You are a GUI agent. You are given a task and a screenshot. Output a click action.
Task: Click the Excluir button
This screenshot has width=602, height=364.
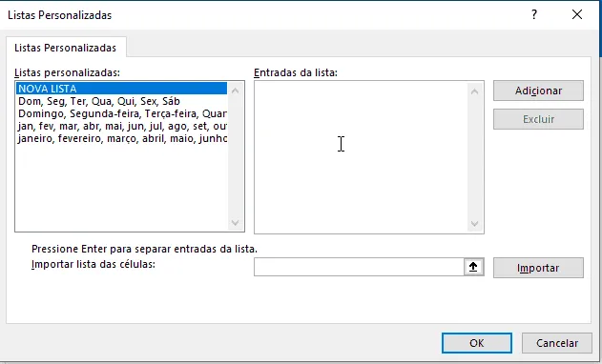(x=538, y=119)
